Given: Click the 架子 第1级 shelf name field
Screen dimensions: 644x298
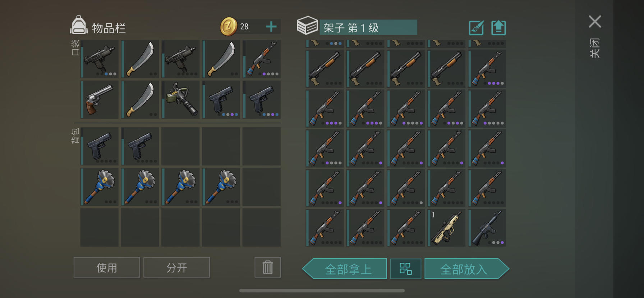Looking at the screenshot, I should point(368,27).
